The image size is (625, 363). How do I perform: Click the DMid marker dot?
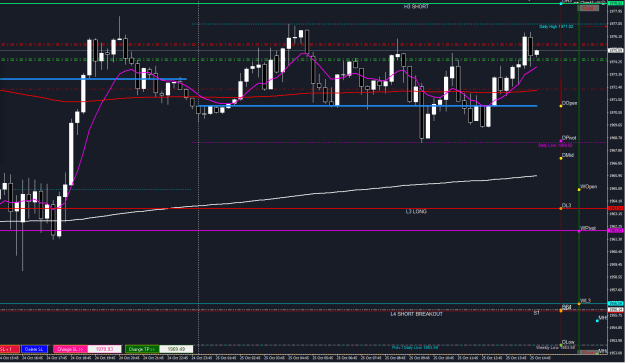561,158
